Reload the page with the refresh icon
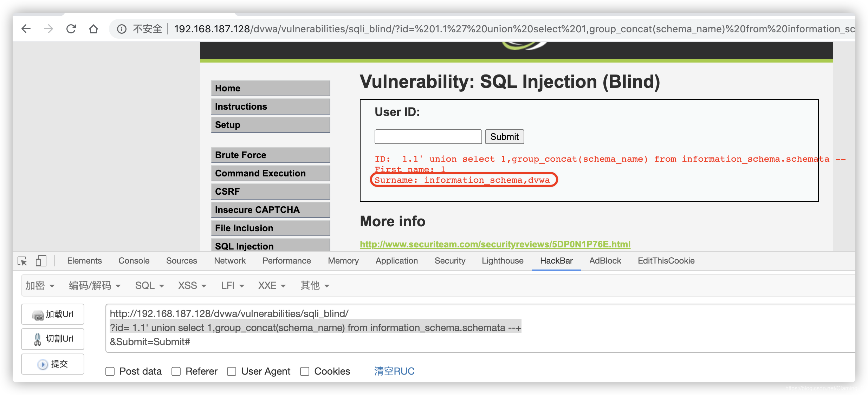This screenshot has height=395, width=868. point(71,29)
